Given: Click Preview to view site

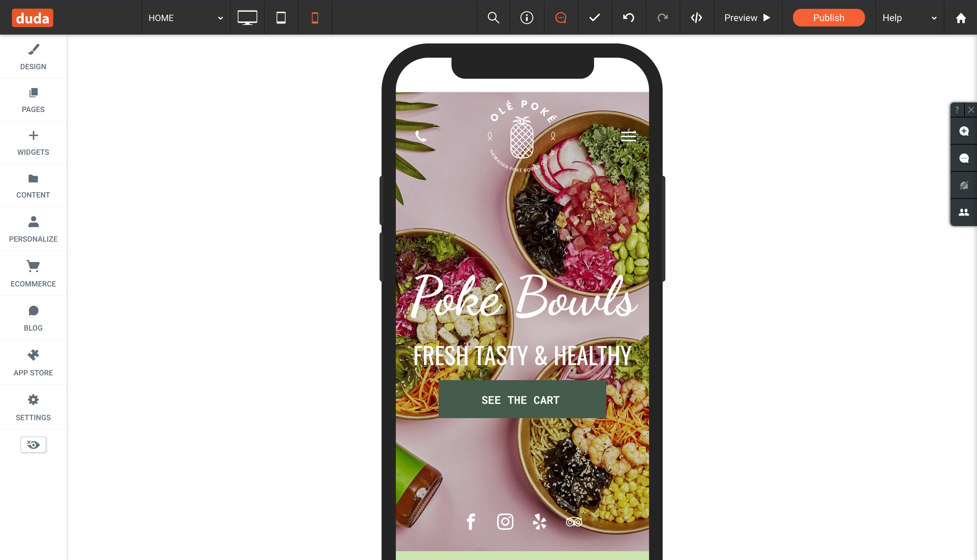Looking at the screenshot, I should click(748, 18).
